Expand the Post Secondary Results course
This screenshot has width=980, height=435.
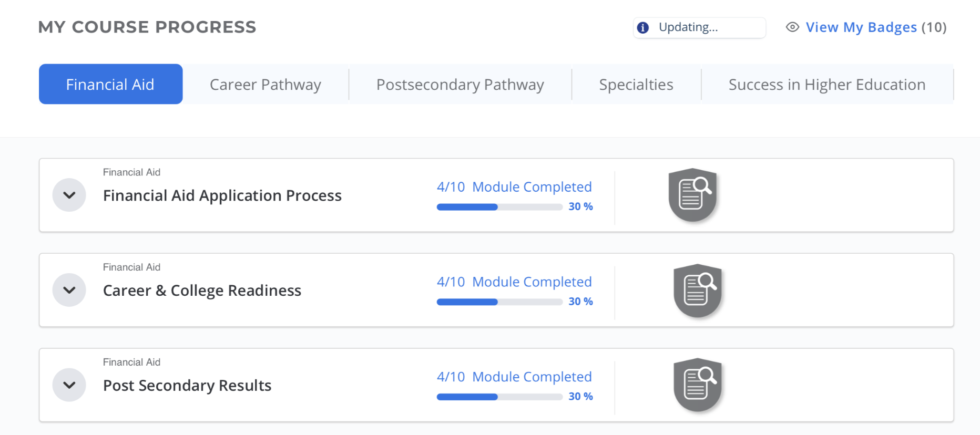click(69, 385)
